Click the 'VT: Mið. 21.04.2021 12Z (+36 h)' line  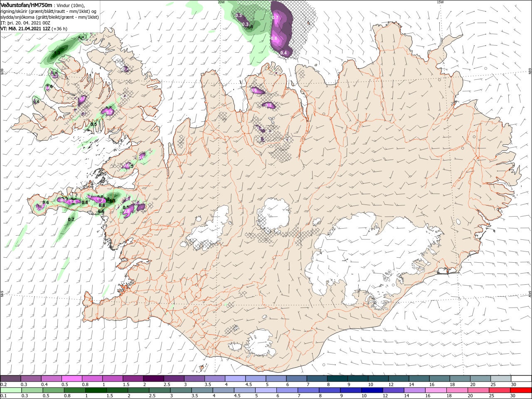[34, 29]
